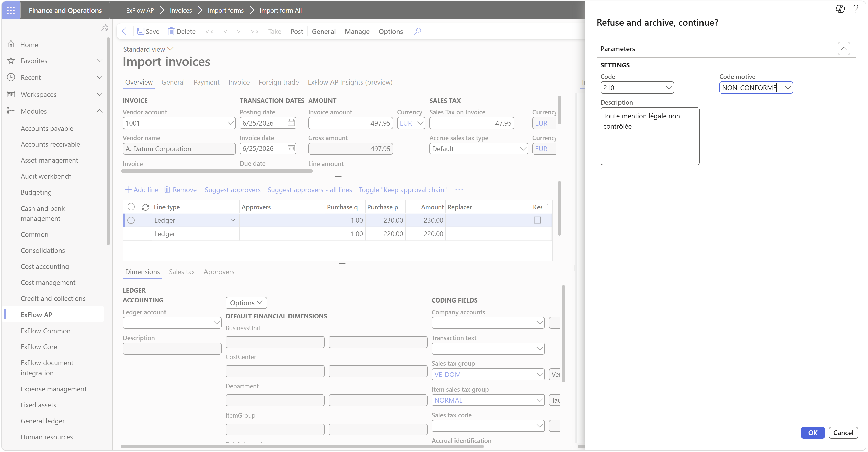Open the Accrue sales tax type dropdown
Image resolution: width=868 pixels, height=452 pixels.
pos(523,149)
